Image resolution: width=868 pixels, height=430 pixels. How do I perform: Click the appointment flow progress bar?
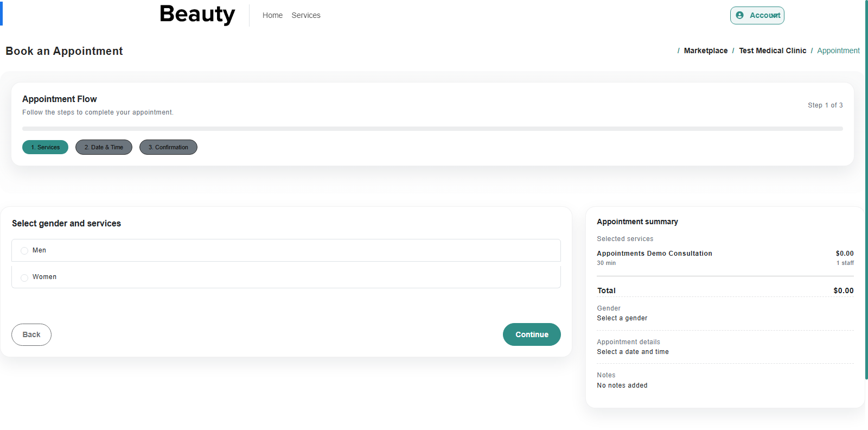point(432,129)
